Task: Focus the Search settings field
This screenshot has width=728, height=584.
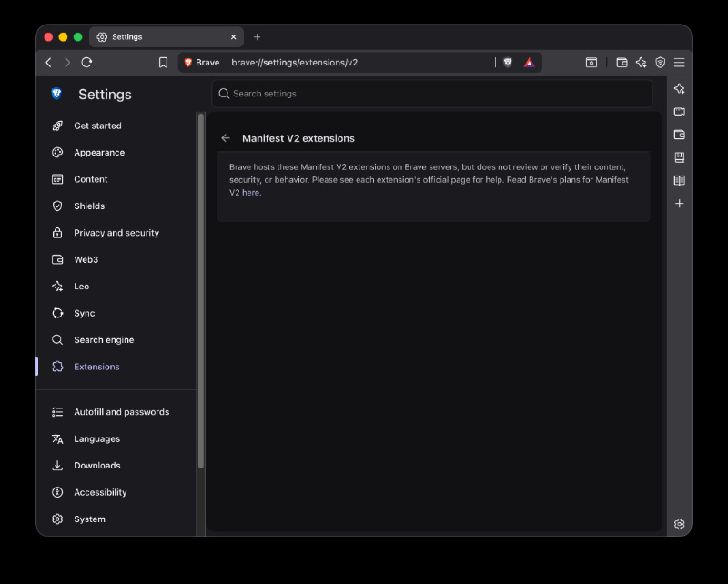Action: 432,94
